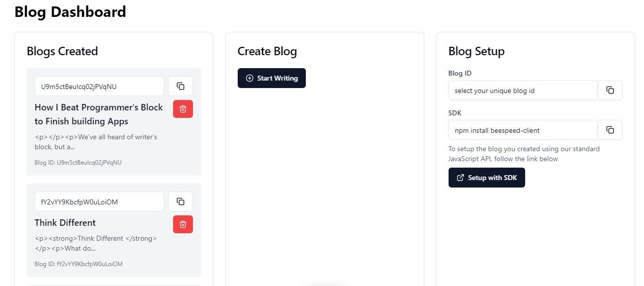The width and height of the screenshot is (644, 286).
Task: Copy the npm install SDK command
Action: 610,130
